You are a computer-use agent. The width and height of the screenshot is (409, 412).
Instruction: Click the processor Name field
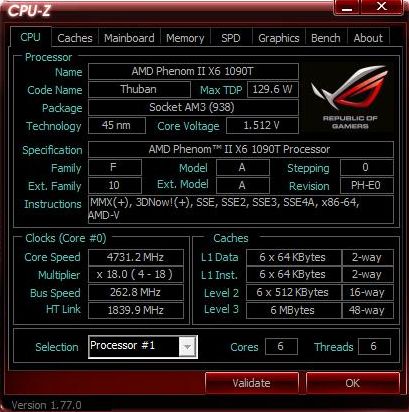193,71
